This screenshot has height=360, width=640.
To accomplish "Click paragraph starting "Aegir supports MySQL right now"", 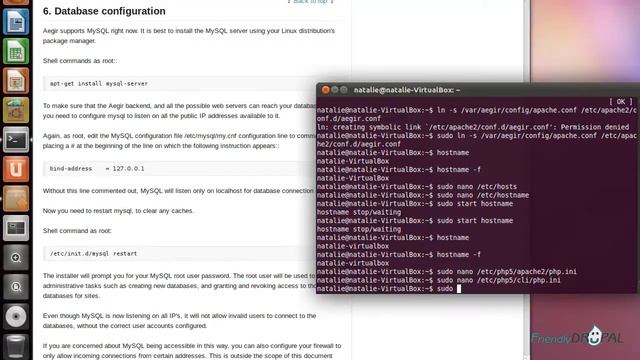I will point(189,36).
